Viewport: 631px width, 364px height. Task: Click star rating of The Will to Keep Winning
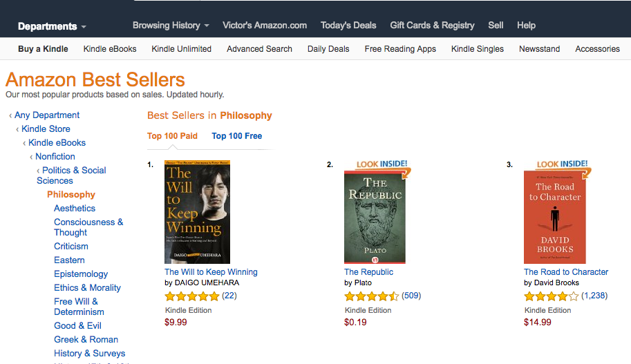tap(191, 296)
